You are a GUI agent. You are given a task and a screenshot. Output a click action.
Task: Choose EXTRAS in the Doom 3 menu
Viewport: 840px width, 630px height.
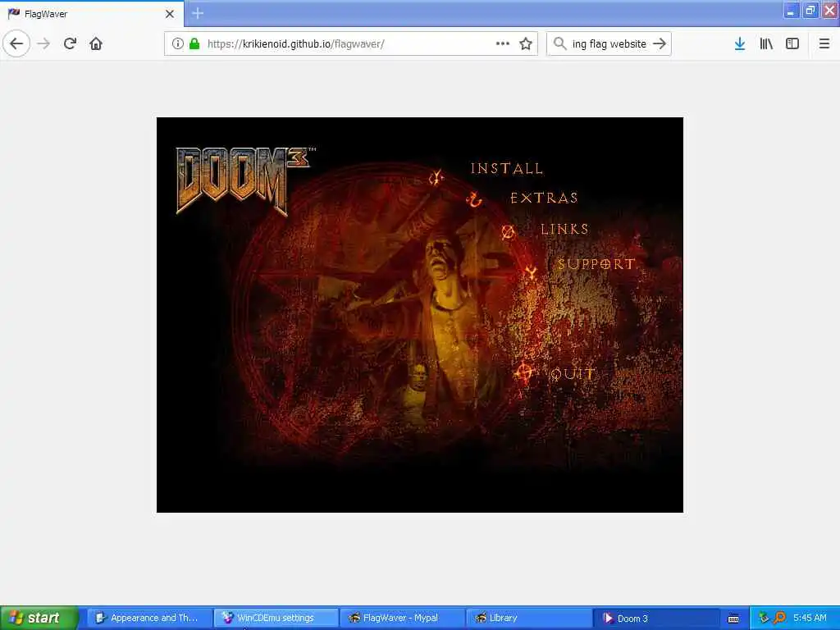point(545,199)
